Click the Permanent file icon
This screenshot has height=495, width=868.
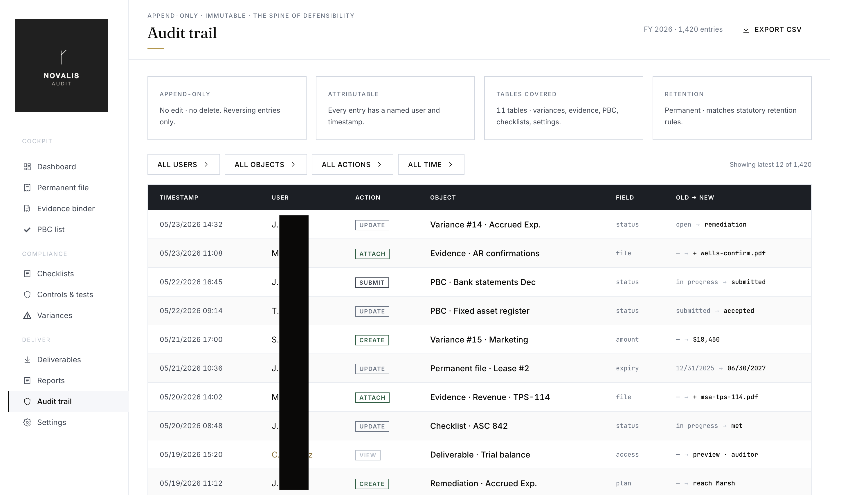27,188
